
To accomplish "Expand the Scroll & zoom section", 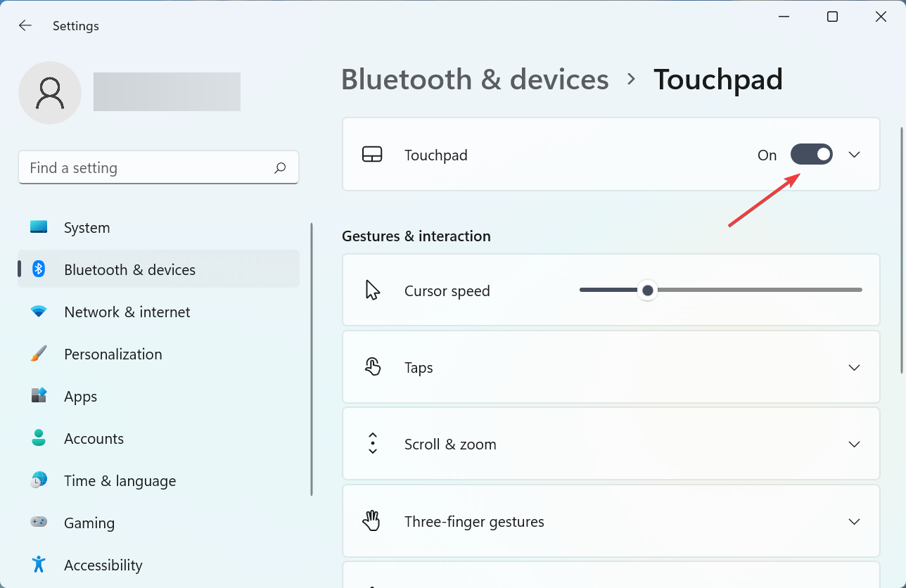I will pos(854,443).
